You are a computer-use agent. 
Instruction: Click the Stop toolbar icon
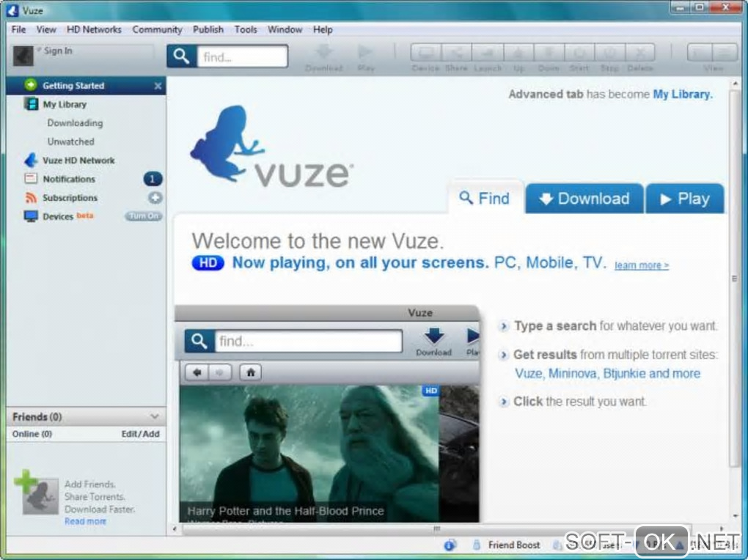pos(609,53)
